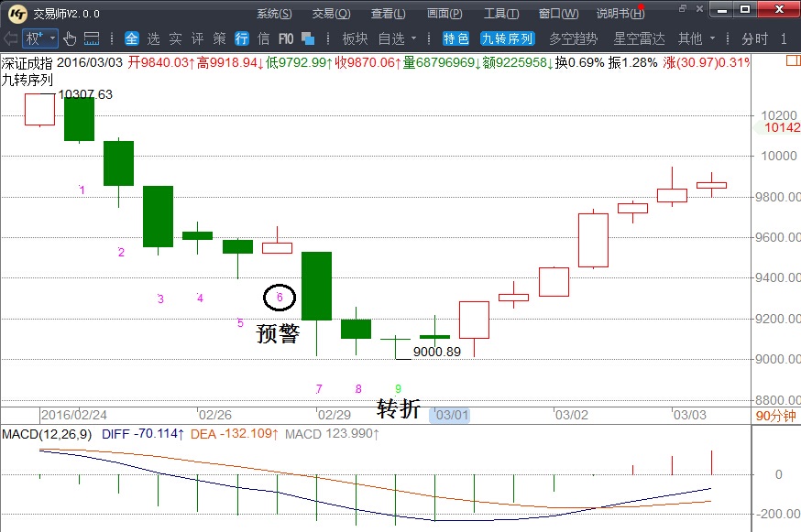This screenshot has width=801, height=532.
Task: Click the overlapping windows icon
Action: pos(308,38)
